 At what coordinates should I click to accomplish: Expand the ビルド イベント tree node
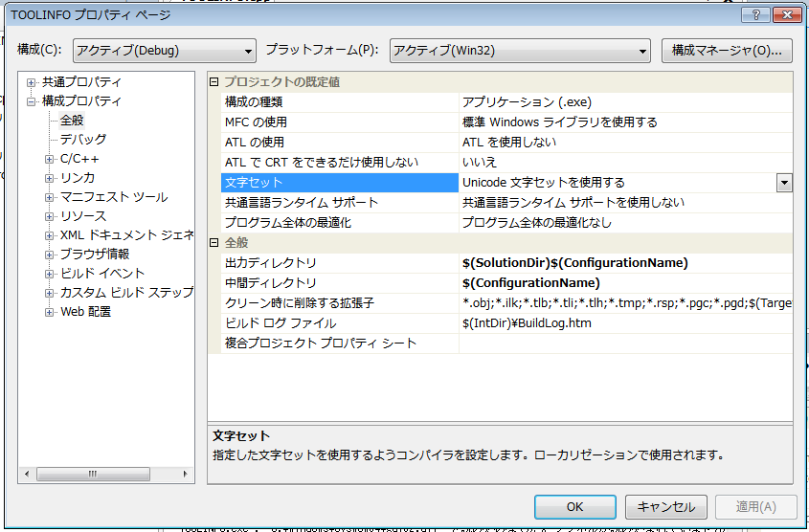click(50, 274)
